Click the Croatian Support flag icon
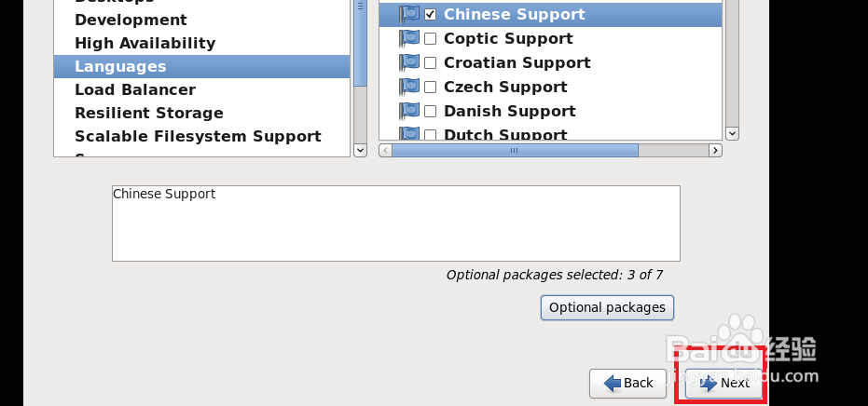 click(x=409, y=63)
